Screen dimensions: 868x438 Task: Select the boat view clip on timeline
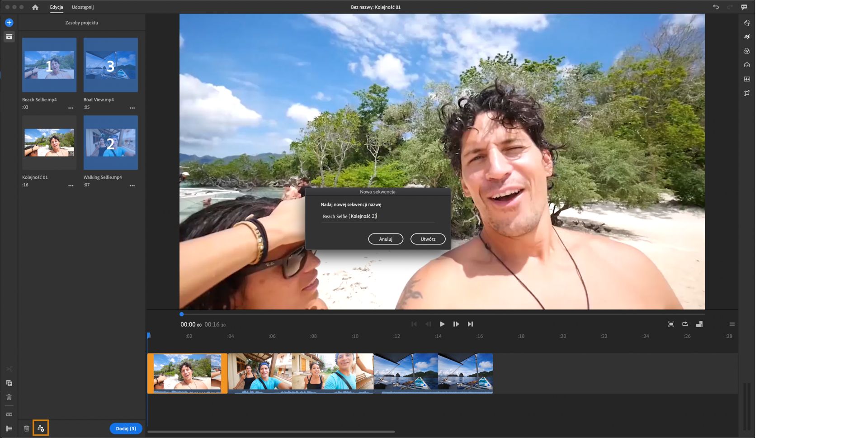click(433, 373)
